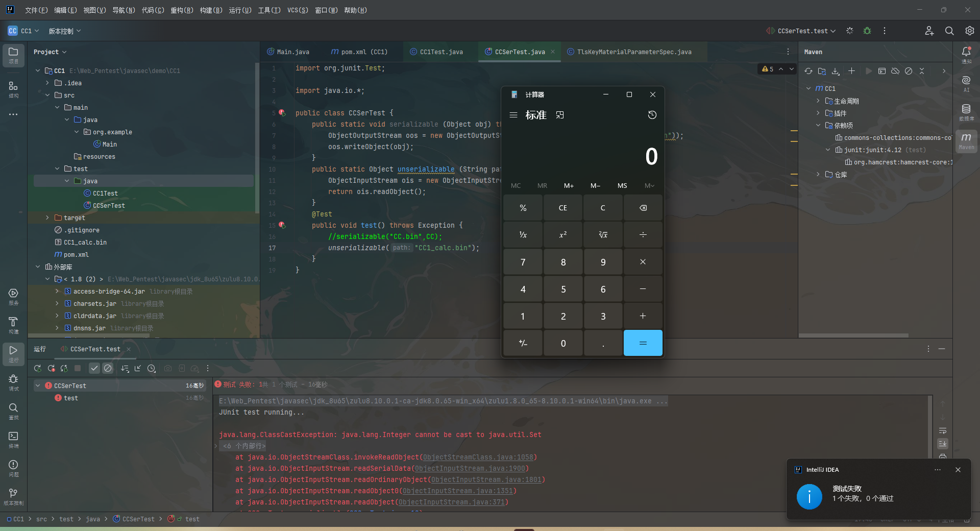Viewport: 980px width, 531px height.
Task: Open CCSerTest.test run configuration dropdown
Action: 801,31
